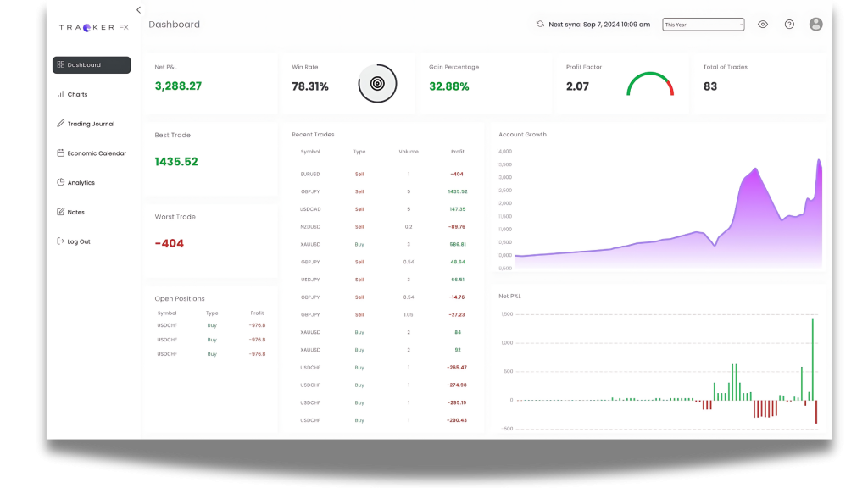The image size is (868, 488).
Task: Open the help question mark icon
Action: tap(788, 25)
